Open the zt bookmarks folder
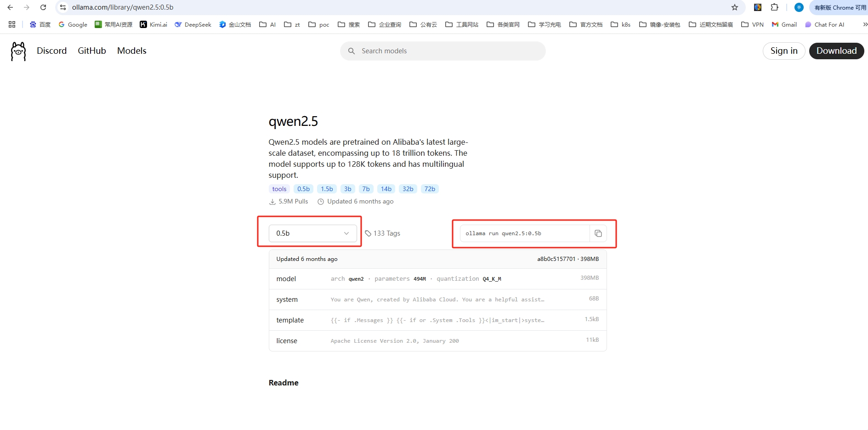This screenshot has height=430, width=868. click(292, 24)
